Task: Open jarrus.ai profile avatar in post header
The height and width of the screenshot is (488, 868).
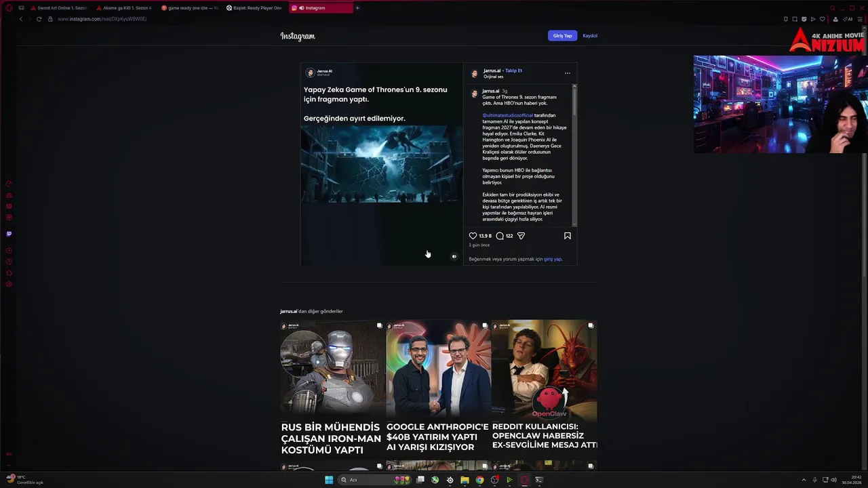Action: (x=475, y=73)
